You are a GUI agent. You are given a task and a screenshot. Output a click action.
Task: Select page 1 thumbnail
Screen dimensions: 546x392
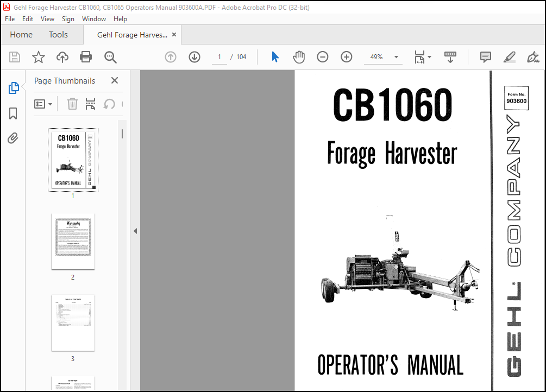[x=73, y=160]
